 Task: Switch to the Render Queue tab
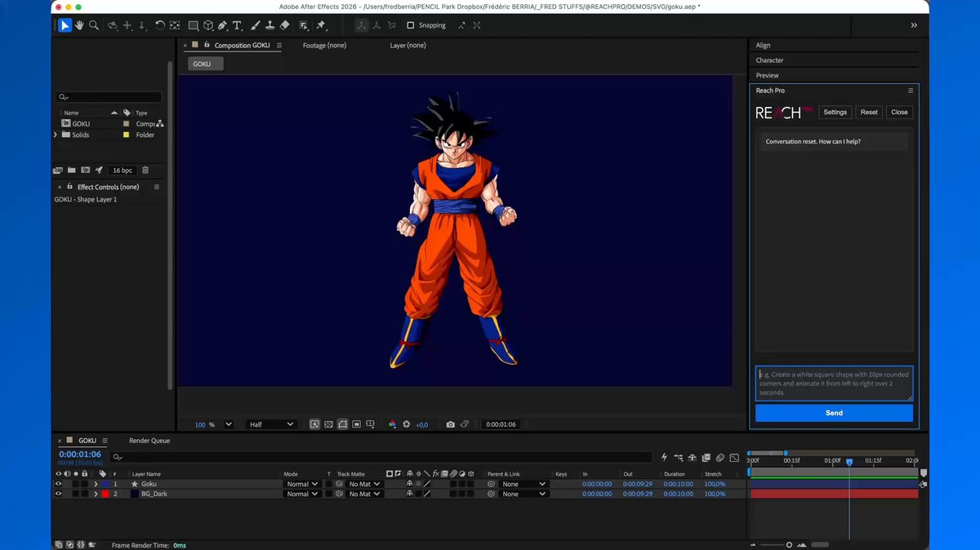tap(149, 441)
